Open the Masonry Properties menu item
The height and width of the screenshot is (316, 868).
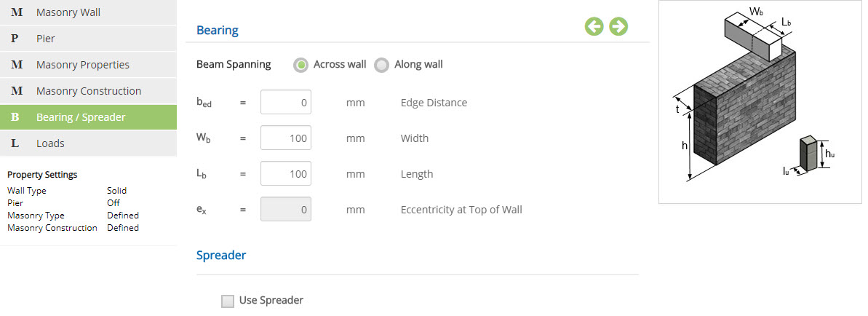[83, 65]
